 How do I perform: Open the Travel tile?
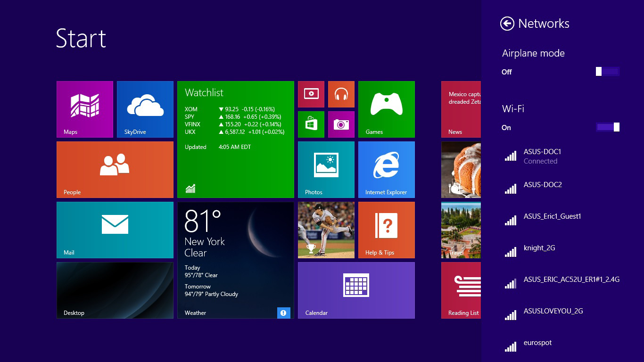click(x=461, y=230)
